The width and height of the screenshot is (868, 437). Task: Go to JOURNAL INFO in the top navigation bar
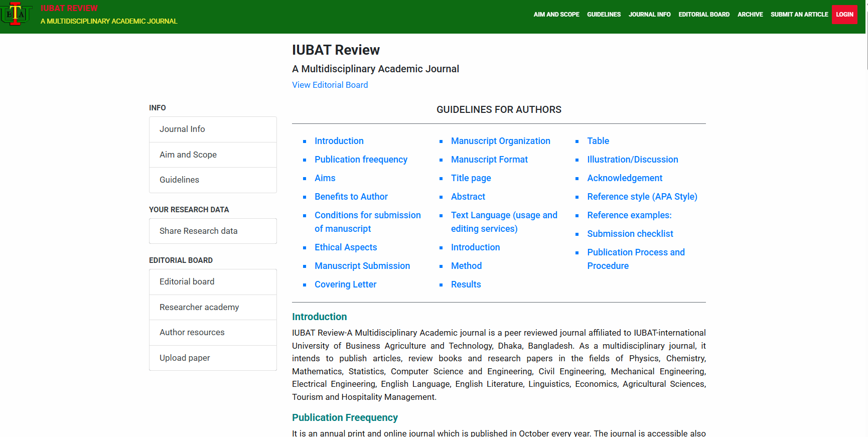tap(649, 15)
